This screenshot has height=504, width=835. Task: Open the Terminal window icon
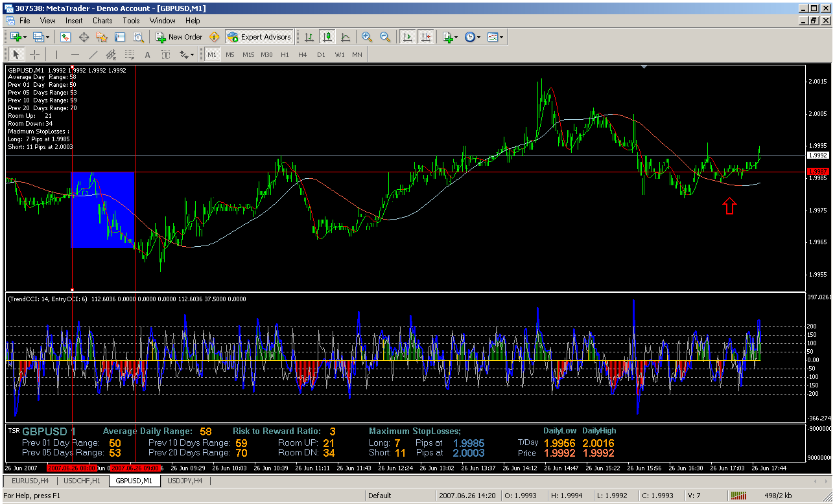(120, 37)
